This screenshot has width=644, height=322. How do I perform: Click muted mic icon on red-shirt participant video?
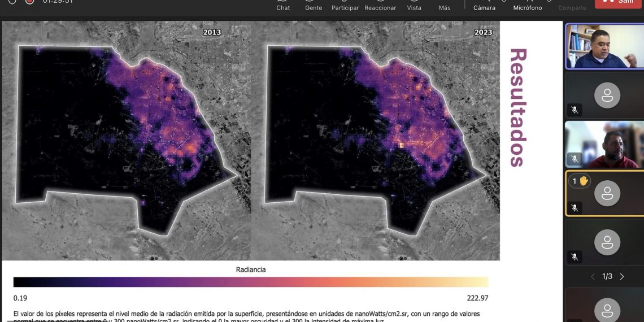coord(575,159)
